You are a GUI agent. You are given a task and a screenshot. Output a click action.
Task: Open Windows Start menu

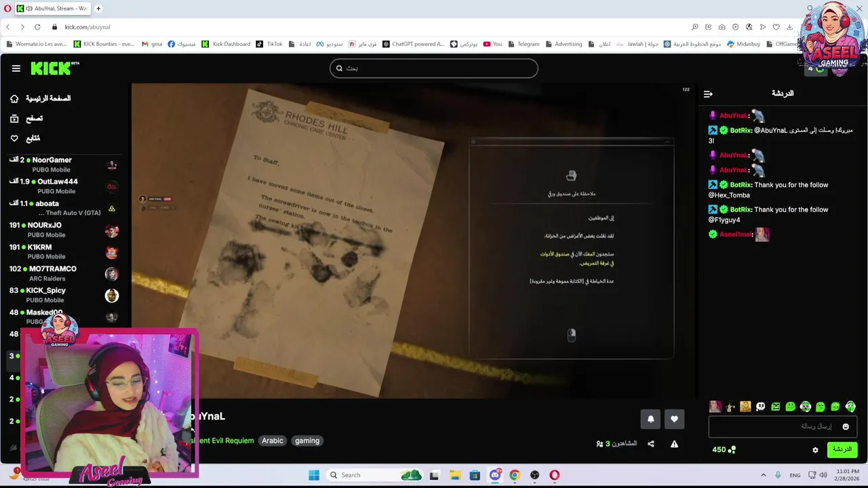click(x=314, y=475)
